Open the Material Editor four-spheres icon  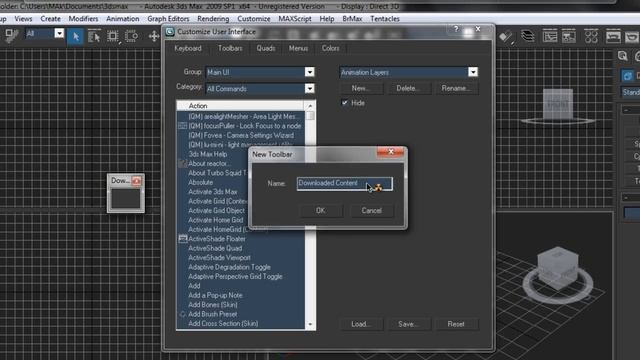591,37
